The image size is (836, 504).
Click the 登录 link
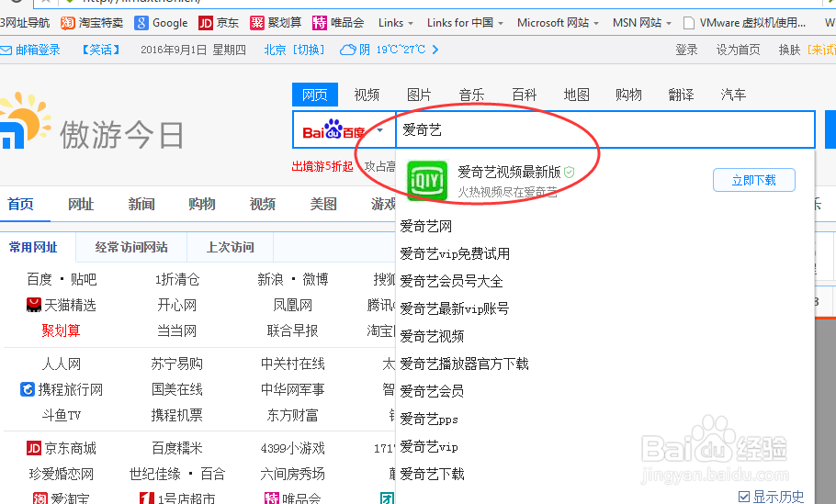[686, 50]
